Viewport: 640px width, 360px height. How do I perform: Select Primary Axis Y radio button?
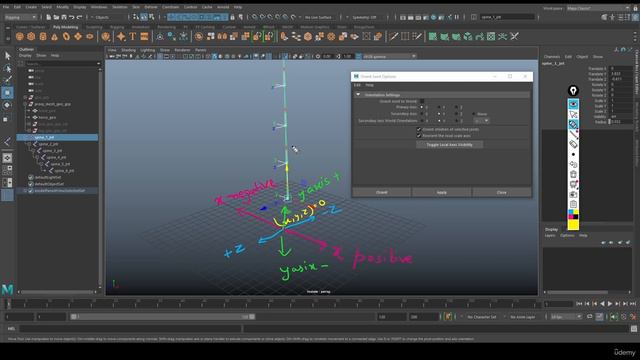click(x=439, y=107)
